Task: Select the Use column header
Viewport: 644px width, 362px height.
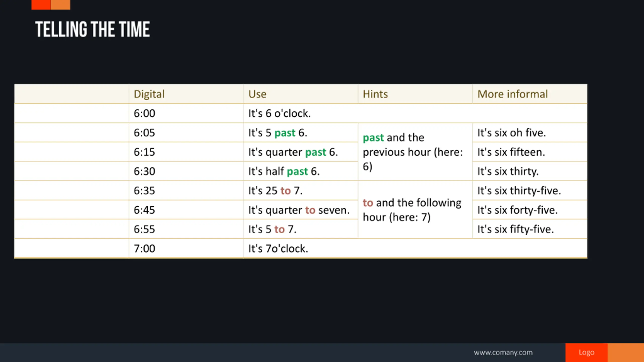Action: click(301, 94)
